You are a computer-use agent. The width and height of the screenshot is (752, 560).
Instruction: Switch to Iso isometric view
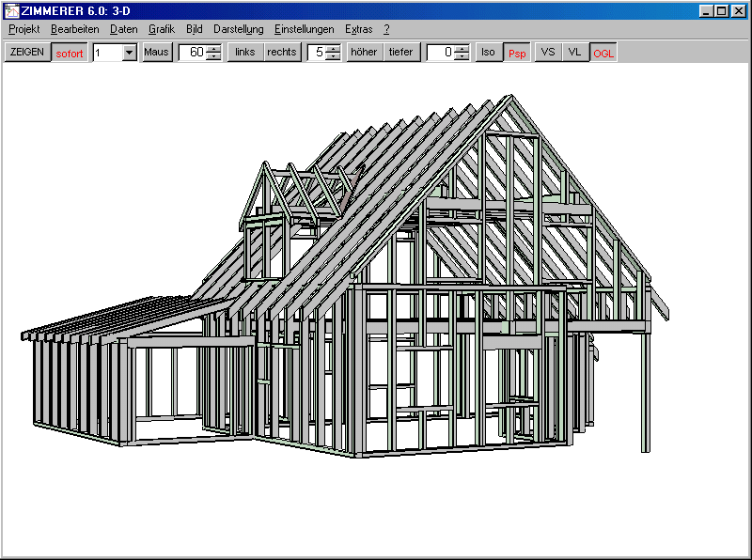click(488, 53)
